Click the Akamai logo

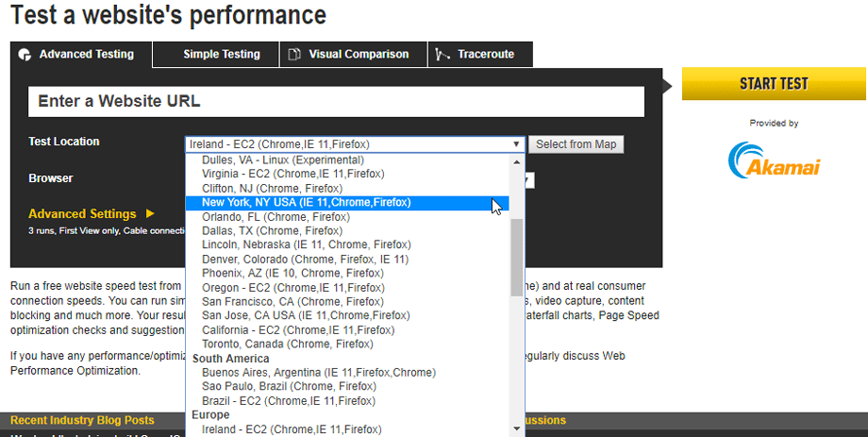tap(774, 160)
